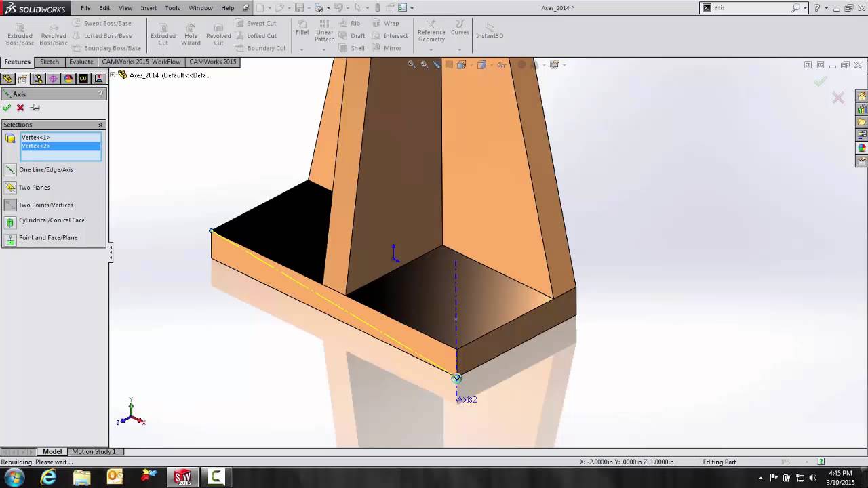Switch to the CAMWorks 2015 tab
The width and height of the screenshot is (868, 488).
(x=213, y=62)
